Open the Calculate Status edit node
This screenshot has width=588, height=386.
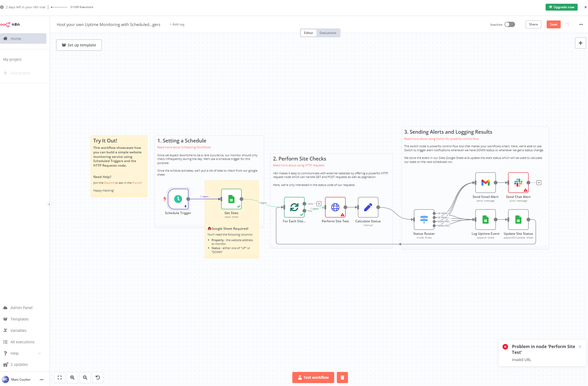pyautogui.click(x=368, y=207)
